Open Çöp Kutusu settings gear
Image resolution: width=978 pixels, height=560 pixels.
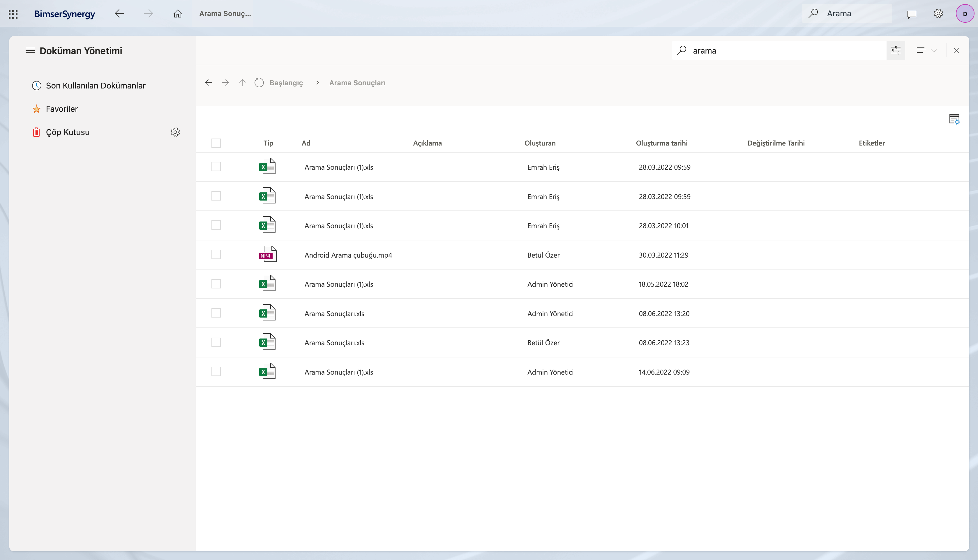pyautogui.click(x=175, y=132)
